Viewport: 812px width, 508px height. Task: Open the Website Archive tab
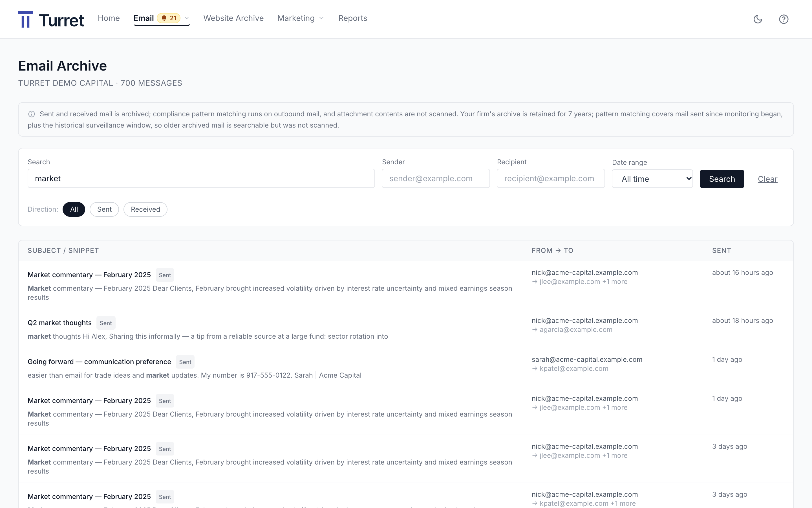pyautogui.click(x=233, y=18)
